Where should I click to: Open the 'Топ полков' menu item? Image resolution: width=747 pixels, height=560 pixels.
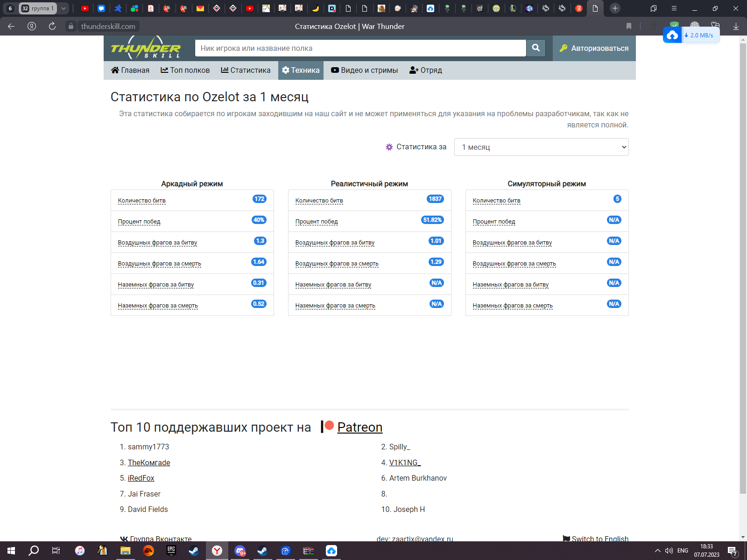(185, 70)
